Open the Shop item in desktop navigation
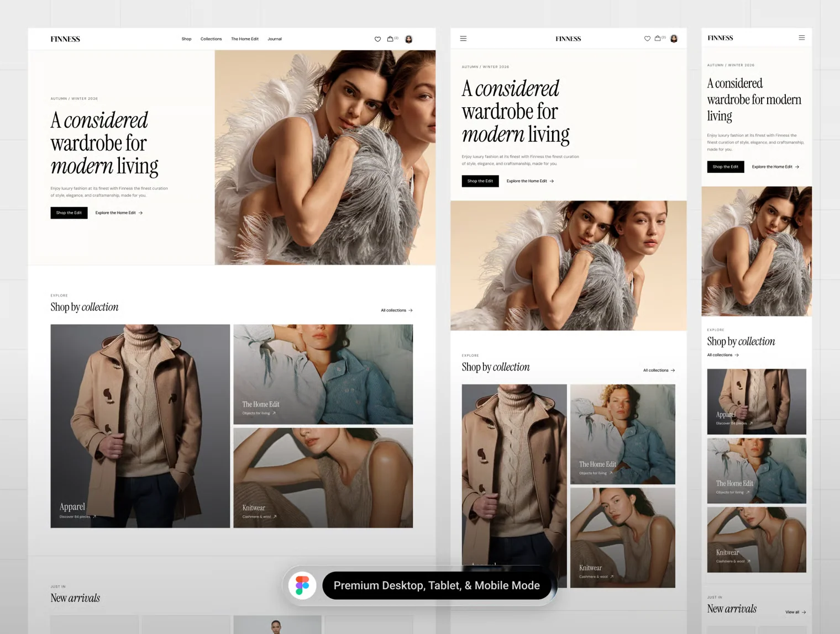The image size is (840, 634). click(x=186, y=39)
